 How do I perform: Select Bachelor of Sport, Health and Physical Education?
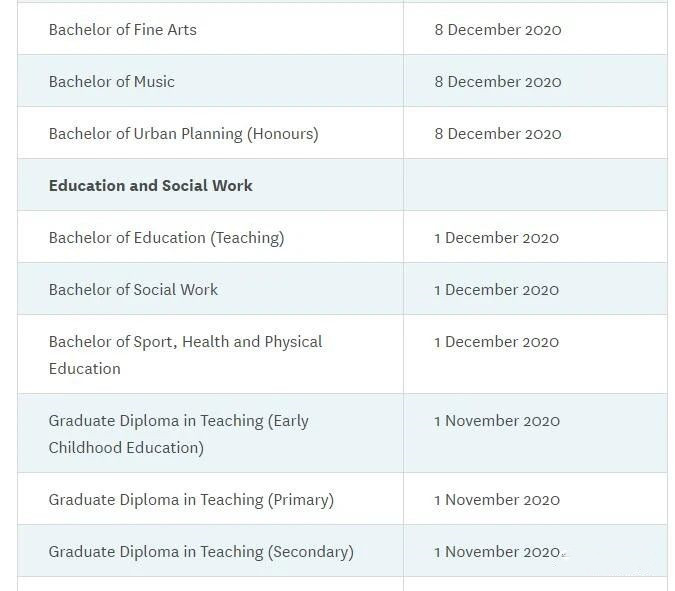[x=186, y=355]
